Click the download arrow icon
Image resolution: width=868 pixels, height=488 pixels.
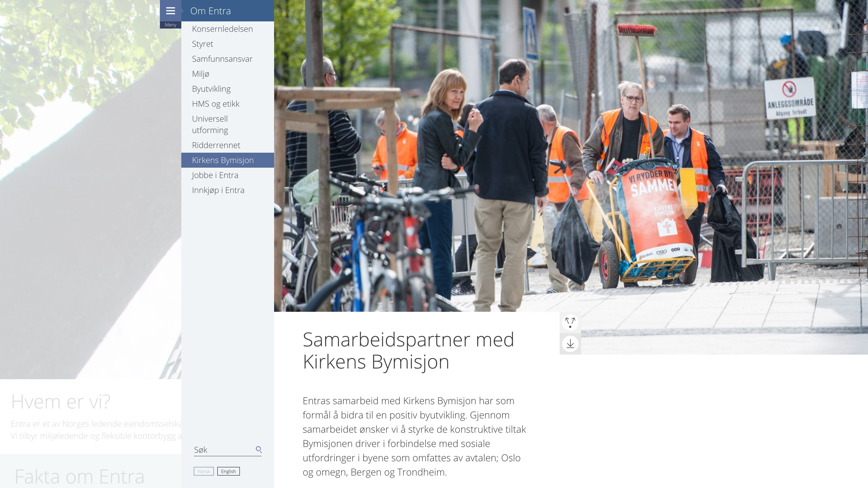coord(570,344)
